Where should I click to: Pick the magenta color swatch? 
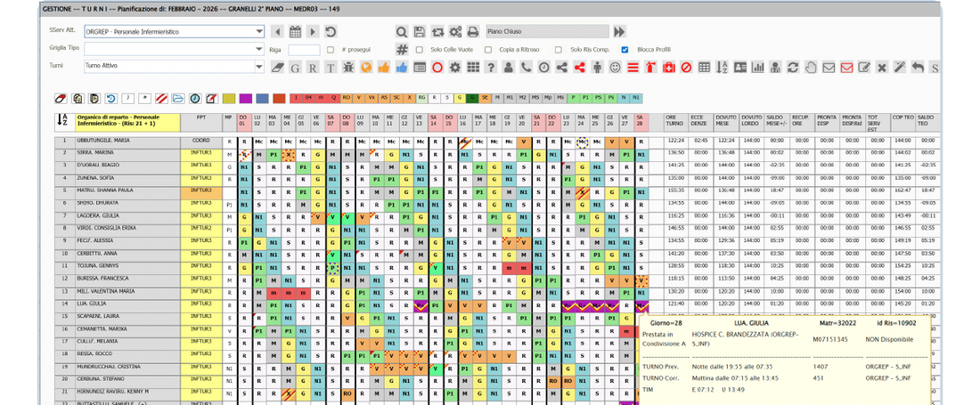[x=246, y=98]
